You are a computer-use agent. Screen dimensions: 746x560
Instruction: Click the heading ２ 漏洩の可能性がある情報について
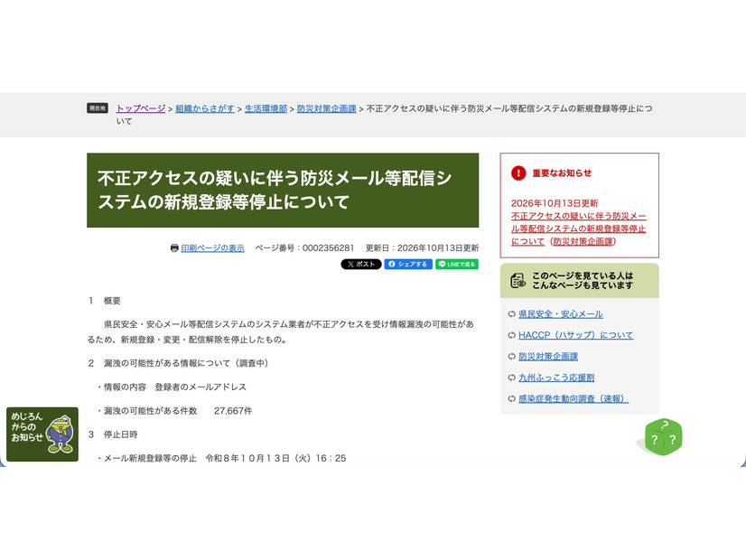(180, 363)
